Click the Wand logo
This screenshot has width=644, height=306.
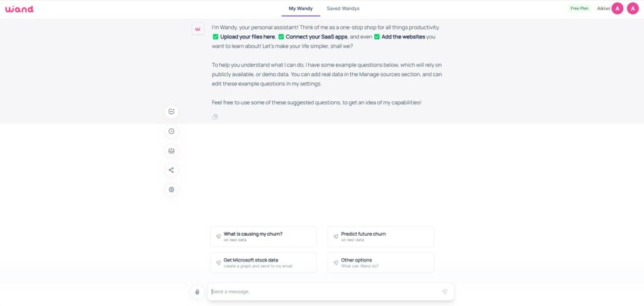point(19,9)
